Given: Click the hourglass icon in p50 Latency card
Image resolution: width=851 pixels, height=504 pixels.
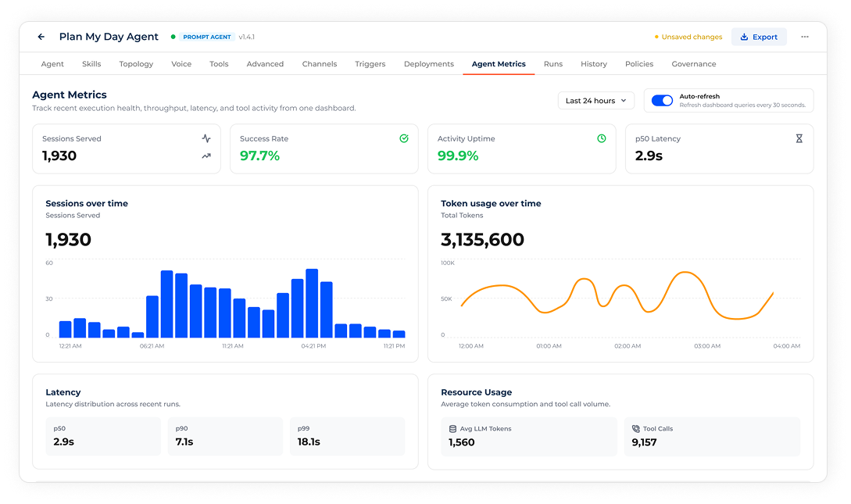Looking at the screenshot, I should tap(799, 138).
